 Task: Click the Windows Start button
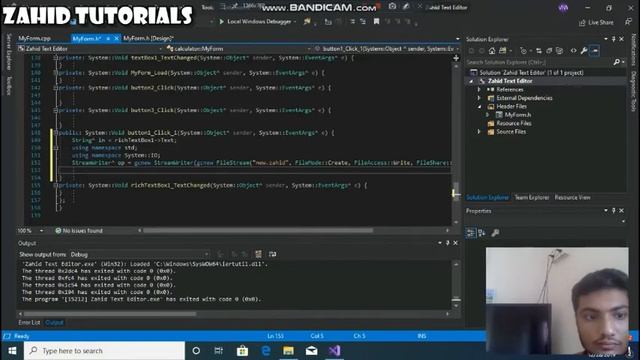[x=12, y=351]
